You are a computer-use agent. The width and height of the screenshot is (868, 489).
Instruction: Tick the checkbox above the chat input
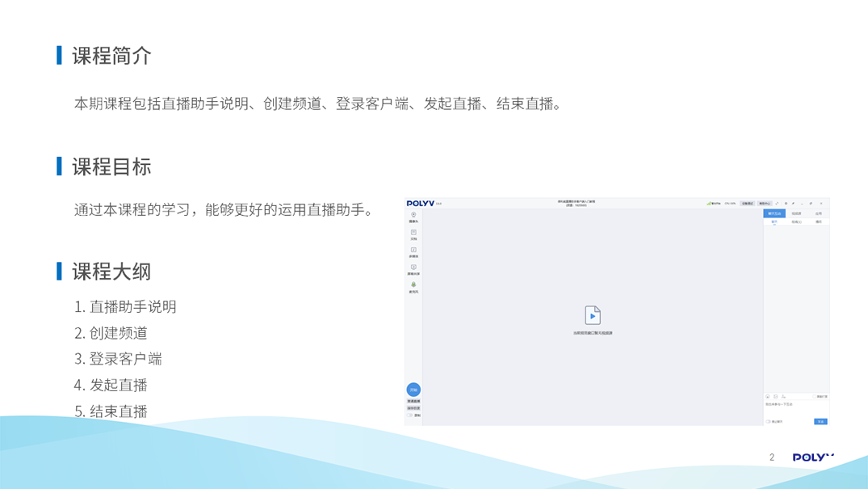816,397
